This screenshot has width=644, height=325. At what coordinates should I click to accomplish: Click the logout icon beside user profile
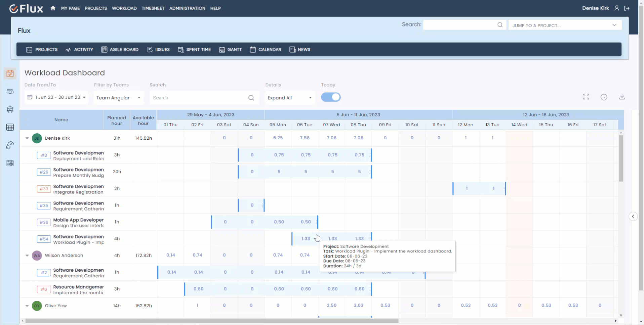[627, 8]
